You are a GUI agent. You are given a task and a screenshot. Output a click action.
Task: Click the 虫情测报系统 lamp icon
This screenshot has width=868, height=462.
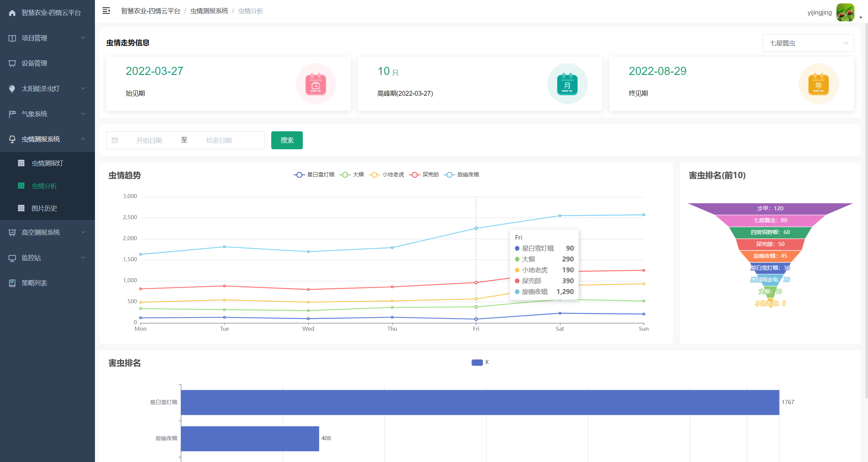(12, 139)
